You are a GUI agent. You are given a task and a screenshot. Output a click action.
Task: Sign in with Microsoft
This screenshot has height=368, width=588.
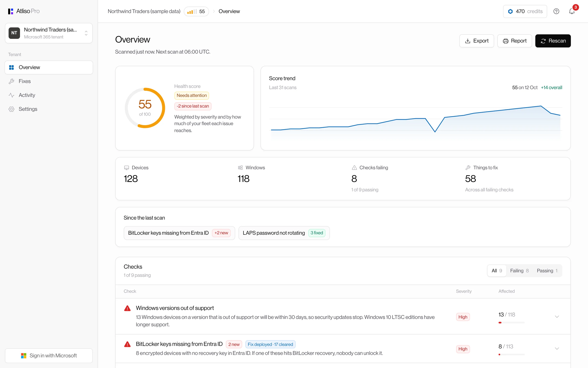point(49,356)
